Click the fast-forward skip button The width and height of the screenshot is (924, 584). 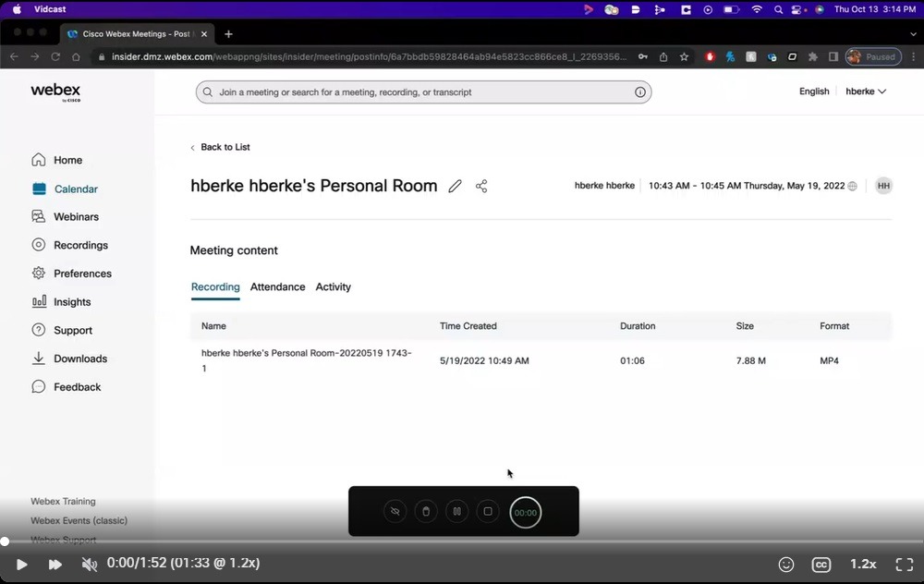pyautogui.click(x=55, y=565)
